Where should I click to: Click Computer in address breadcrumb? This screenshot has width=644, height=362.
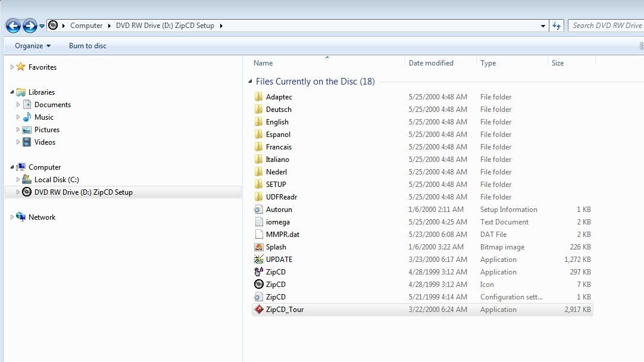tap(86, 26)
